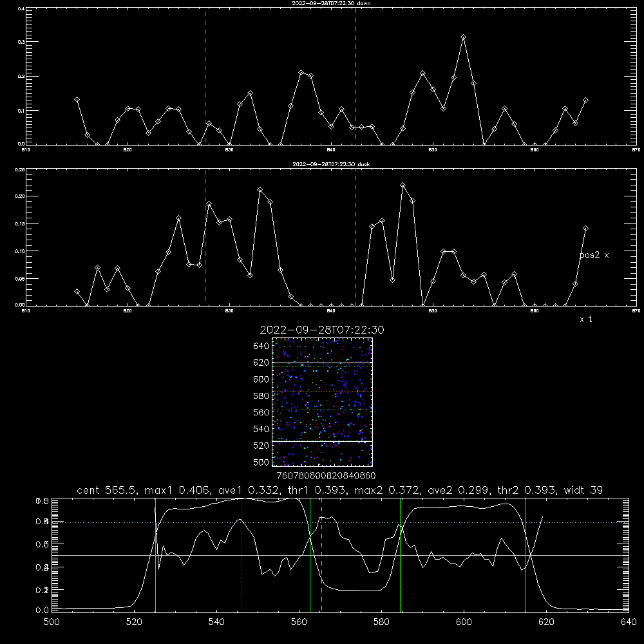
Task: Click the 600 label on bottom plot x-axis
Action: (464, 622)
